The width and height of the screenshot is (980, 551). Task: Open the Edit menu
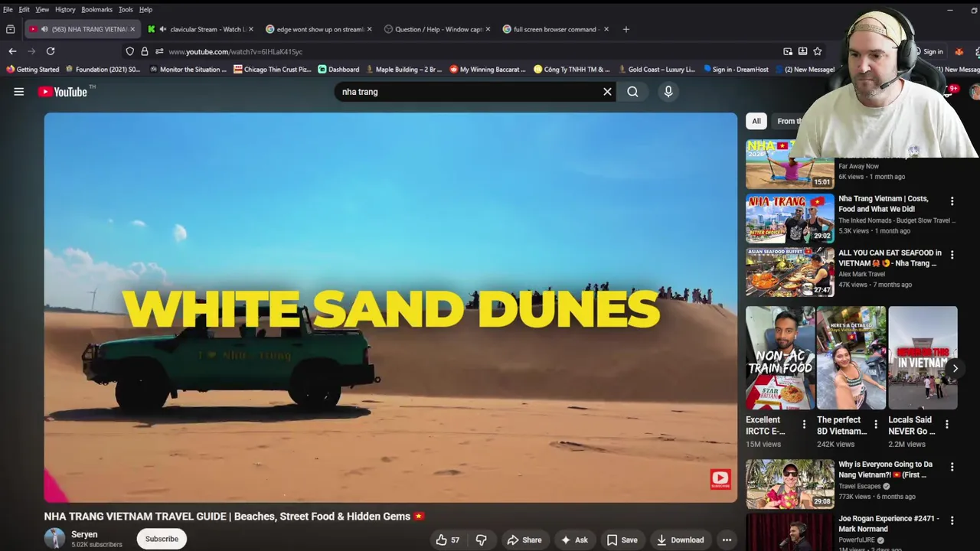tap(24, 9)
